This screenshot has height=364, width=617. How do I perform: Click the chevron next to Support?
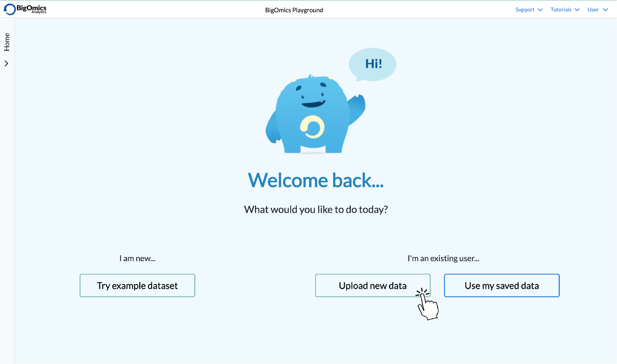541,9
